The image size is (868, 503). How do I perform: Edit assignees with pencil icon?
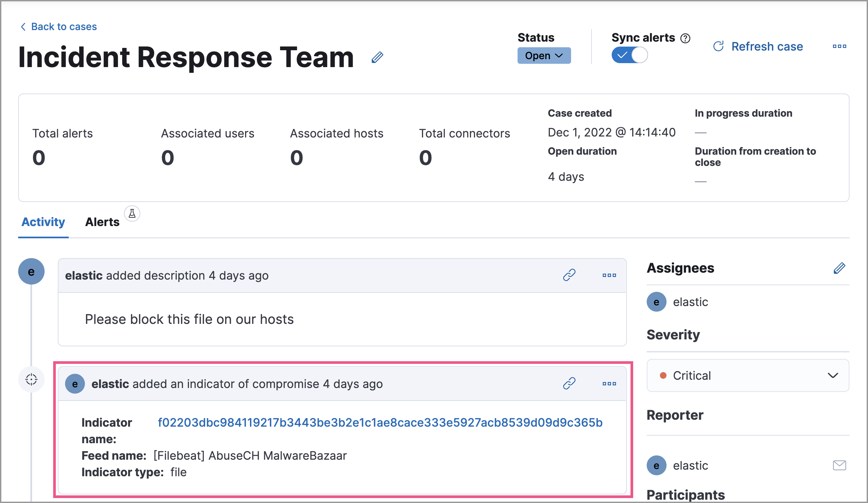pos(839,268)
